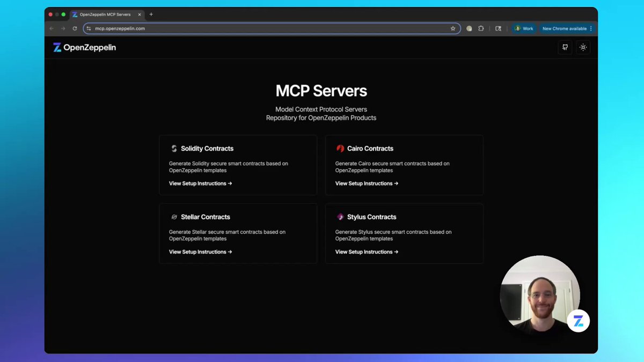Click the address bar showing mcp.openzeppelin.com
Viewport: 644px width, 362px height.
tap(272, 28)
